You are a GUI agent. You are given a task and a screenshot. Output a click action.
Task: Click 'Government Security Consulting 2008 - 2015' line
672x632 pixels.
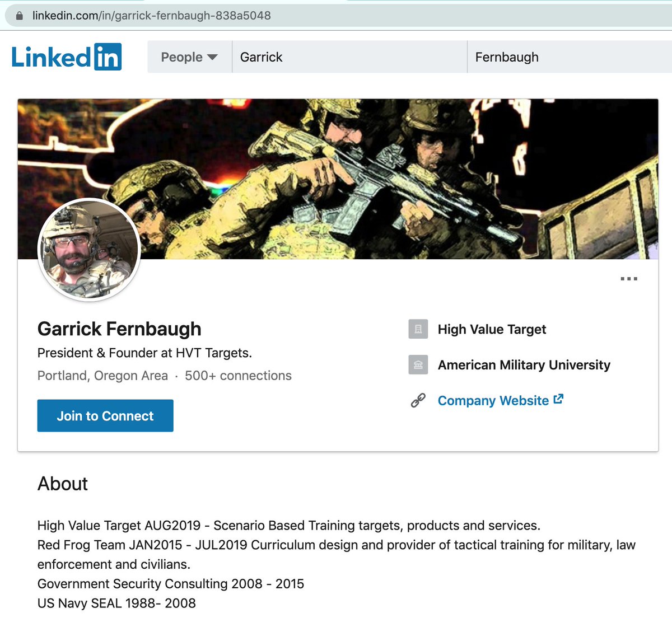pos(171,584)
